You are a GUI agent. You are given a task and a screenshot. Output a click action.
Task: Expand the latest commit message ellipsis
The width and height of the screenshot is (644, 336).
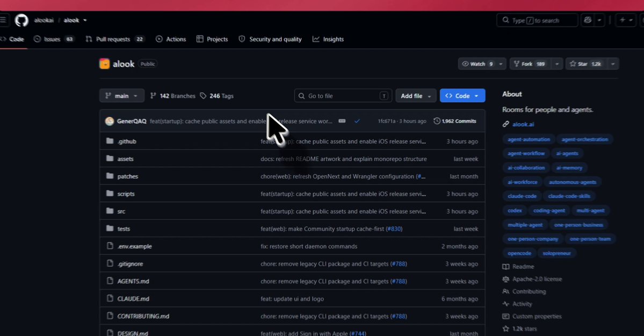[x=342, y=121]
